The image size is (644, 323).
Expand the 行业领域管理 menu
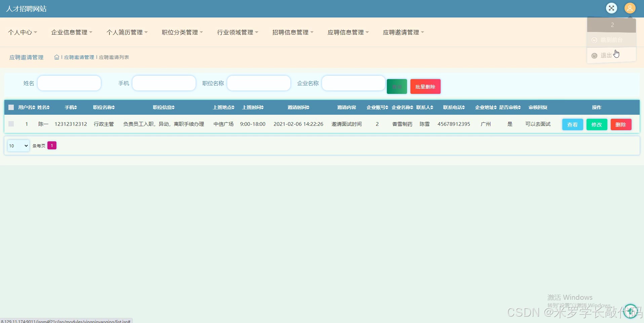[238, 32]
